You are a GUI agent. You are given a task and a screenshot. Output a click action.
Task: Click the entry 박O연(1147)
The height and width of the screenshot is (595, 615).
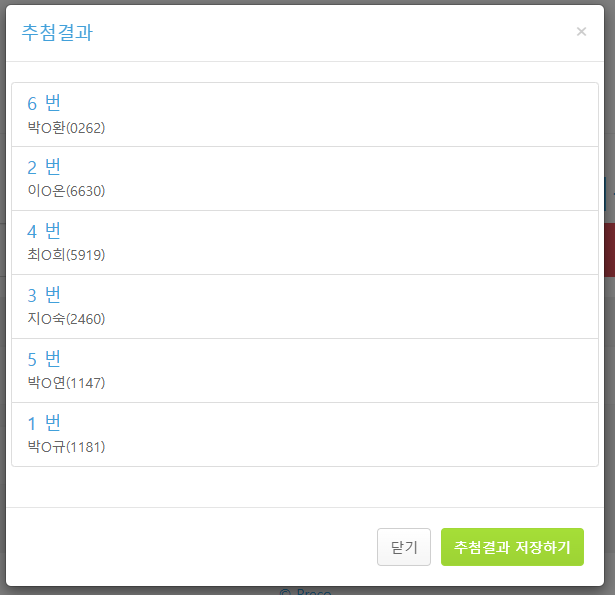[x=66, y=383]
